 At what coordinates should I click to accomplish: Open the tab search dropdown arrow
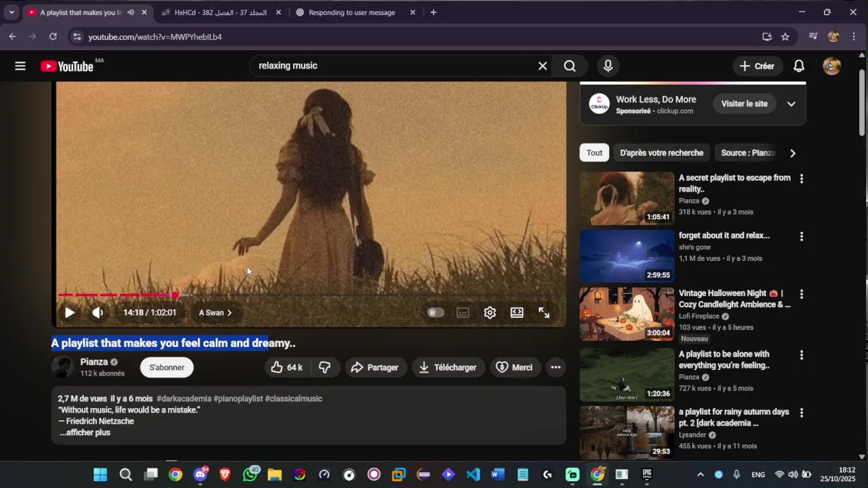click(x=12, y=12)
